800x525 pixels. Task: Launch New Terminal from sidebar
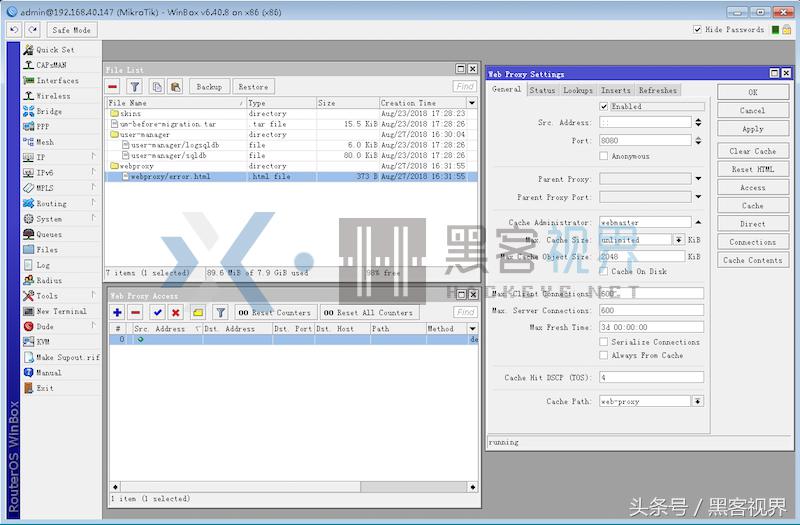(x=61, y=311)
